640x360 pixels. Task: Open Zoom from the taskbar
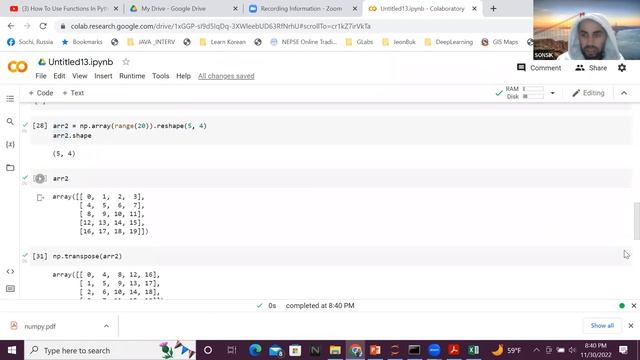434,350
